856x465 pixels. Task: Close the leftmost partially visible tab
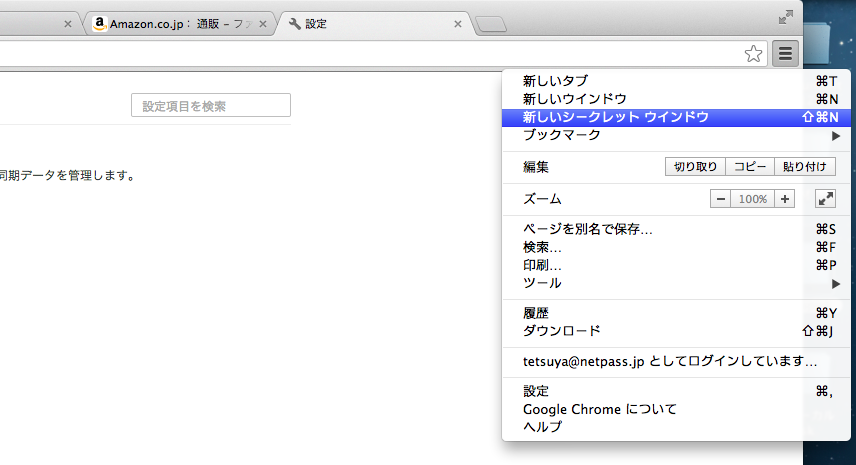point(68,24)
